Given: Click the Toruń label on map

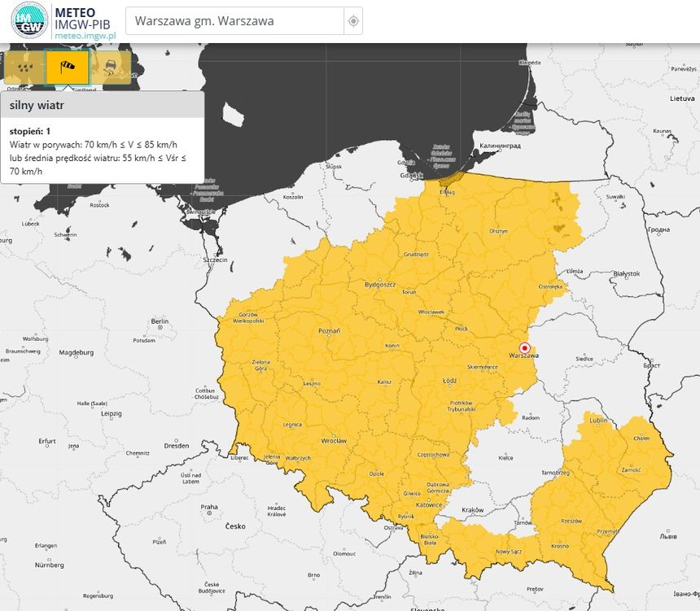Looking at the screenshot, I should (409, 292).
